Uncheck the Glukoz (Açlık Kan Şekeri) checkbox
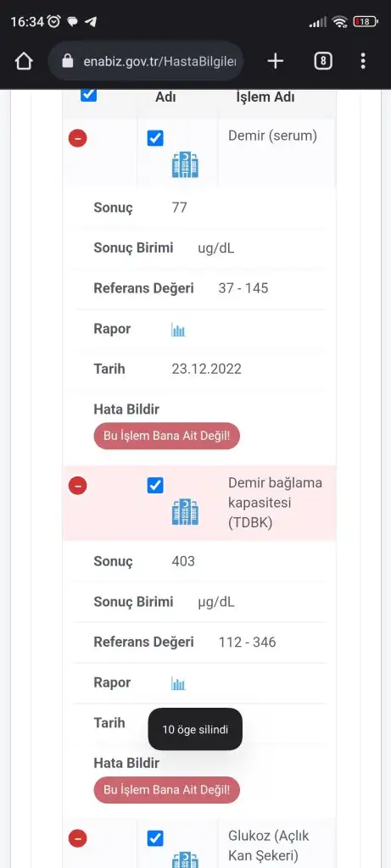391x868 pixels. pyautogui.click(x=155, y=838)
